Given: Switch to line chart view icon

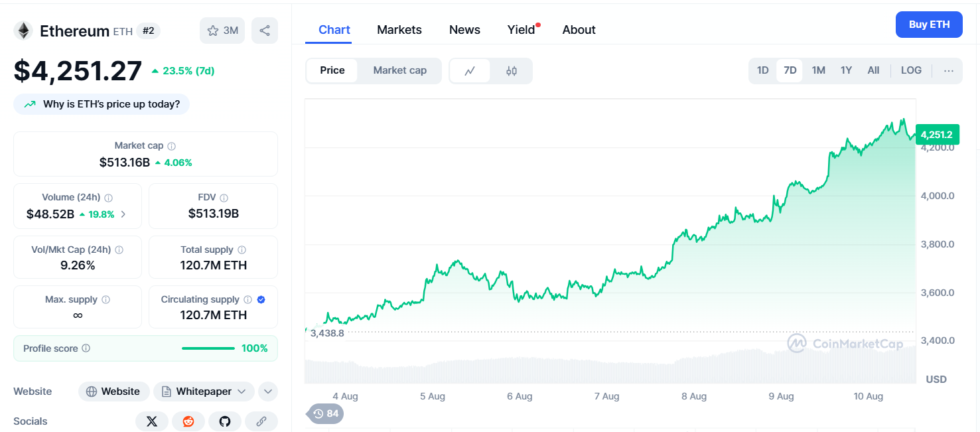Looking at the screenshot, I should [x=470, y=71].
